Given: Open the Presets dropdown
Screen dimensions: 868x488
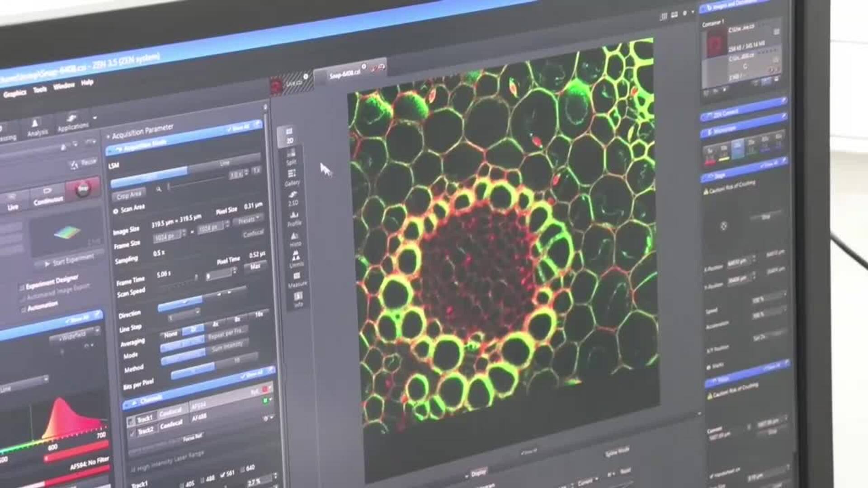Looking at the screenshot, I should point(249,221).
